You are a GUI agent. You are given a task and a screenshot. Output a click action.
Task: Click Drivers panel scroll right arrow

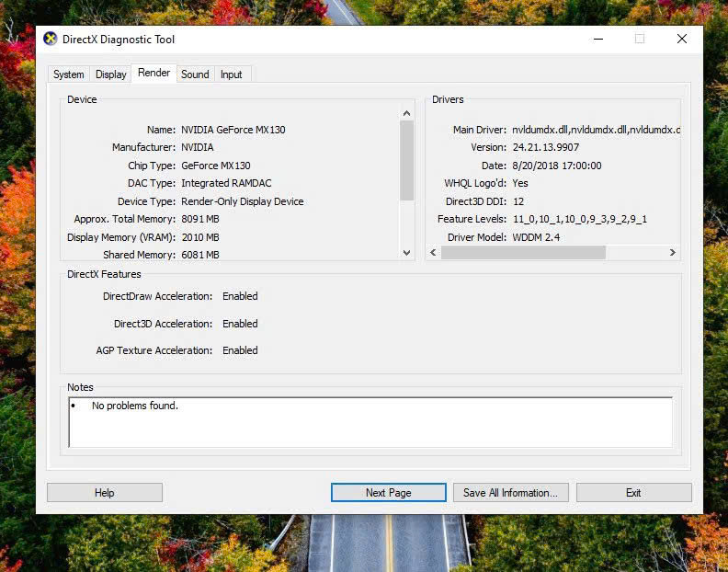click(x=672, y=252)
